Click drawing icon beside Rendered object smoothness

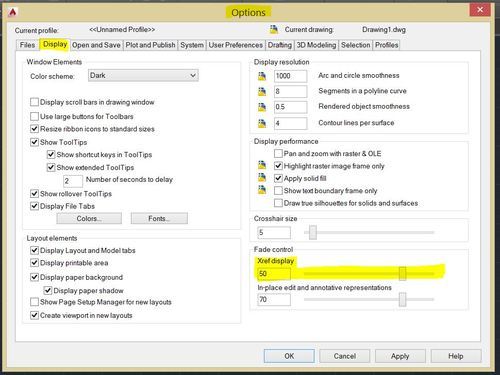pos(262,107)
